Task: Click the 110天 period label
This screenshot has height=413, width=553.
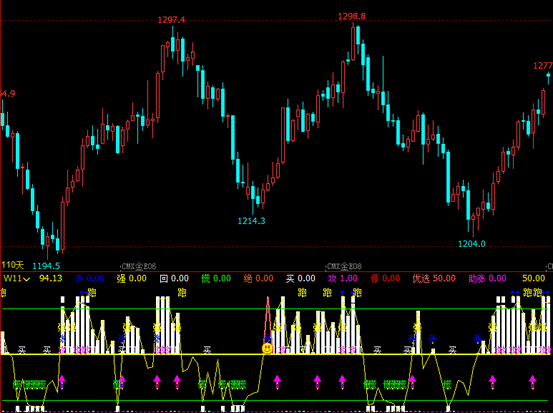Action: click(12, 265)
